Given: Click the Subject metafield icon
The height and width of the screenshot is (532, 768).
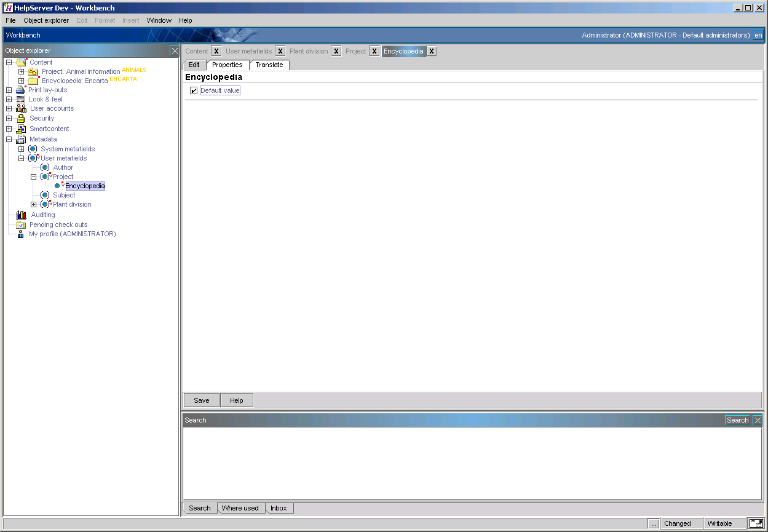Looking at the screenshot, I should tap(45, 195).
